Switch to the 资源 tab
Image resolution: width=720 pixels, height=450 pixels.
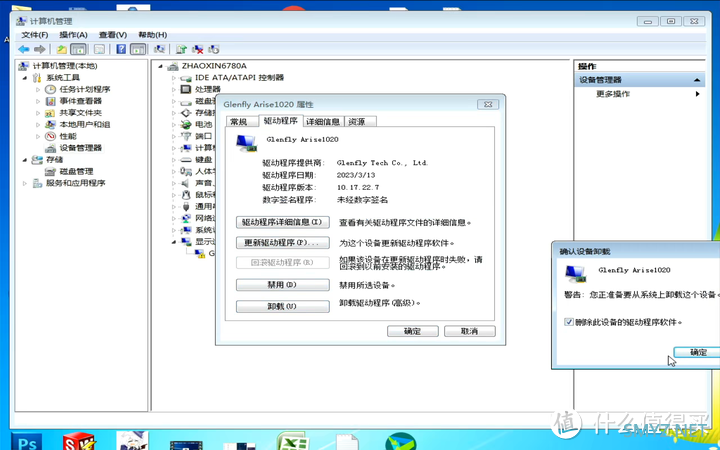(x=360, y=121)
